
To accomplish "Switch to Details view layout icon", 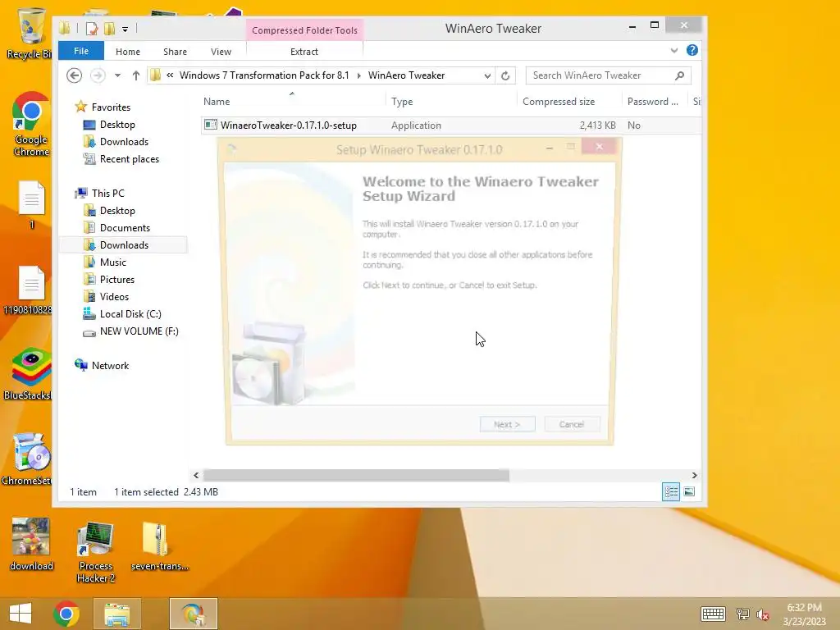I will (x=671, y=492).
